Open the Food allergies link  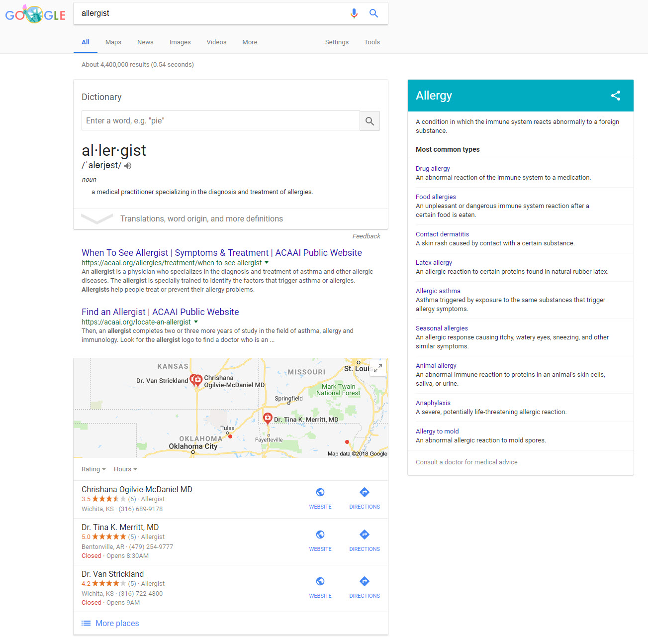(x=436, y=197)
